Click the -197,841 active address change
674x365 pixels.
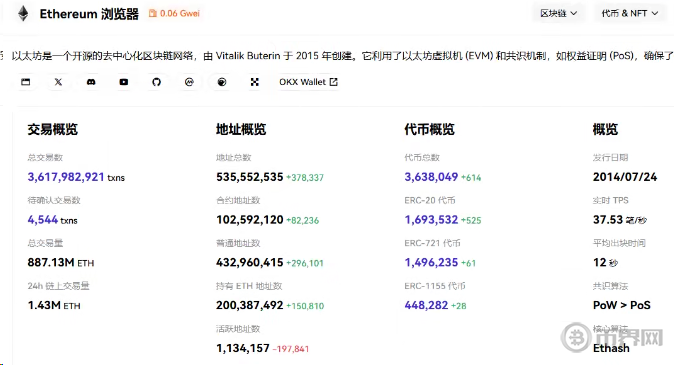[291, 349]
